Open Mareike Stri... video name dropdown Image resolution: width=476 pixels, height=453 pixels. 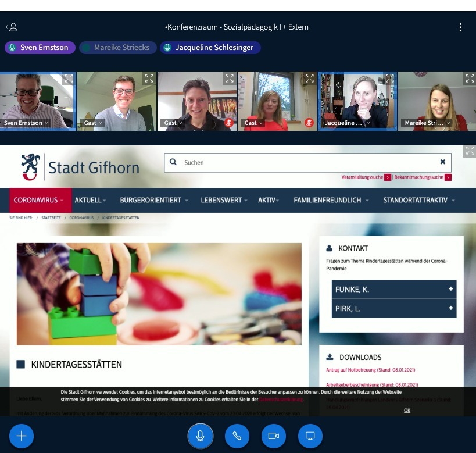point(427,123)
